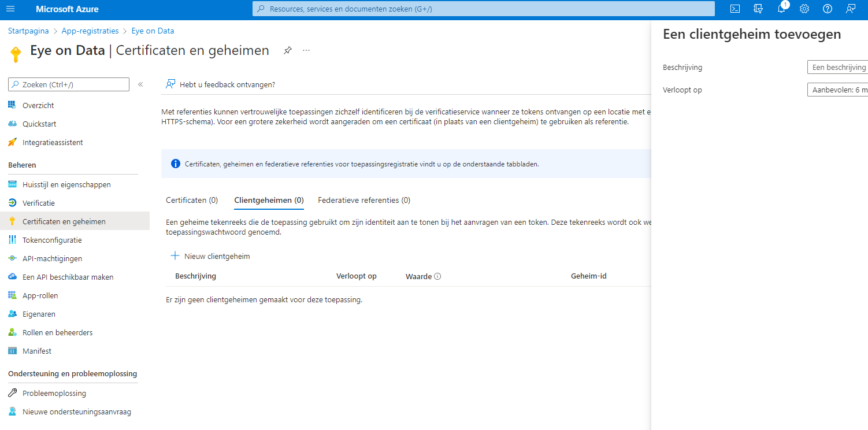
Task: Click the Manifest icon
Action: click(12, 351)
